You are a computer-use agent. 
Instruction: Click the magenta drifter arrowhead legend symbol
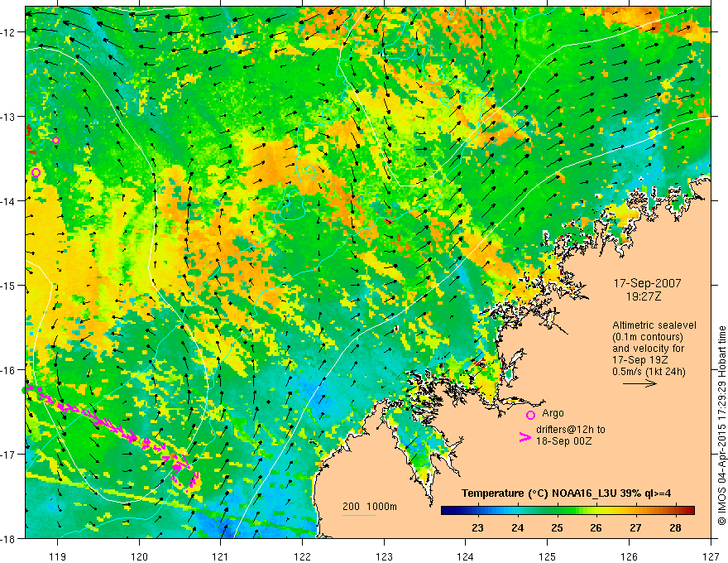(x=524, y=437)
